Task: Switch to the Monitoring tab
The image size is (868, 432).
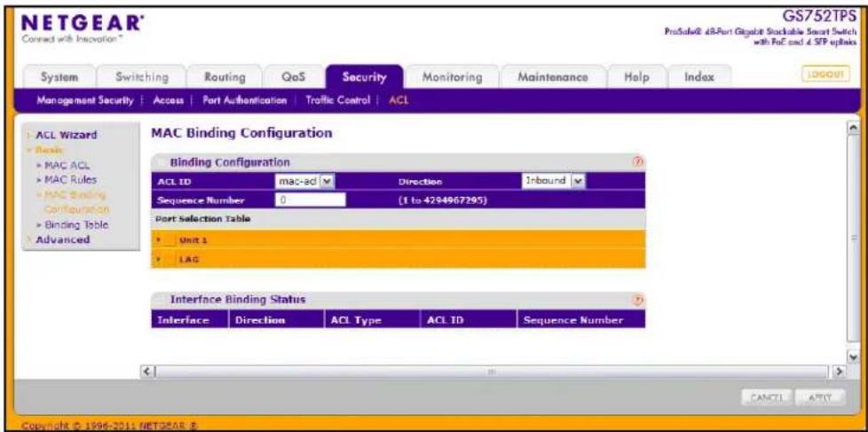Action: tap(452, 77)
